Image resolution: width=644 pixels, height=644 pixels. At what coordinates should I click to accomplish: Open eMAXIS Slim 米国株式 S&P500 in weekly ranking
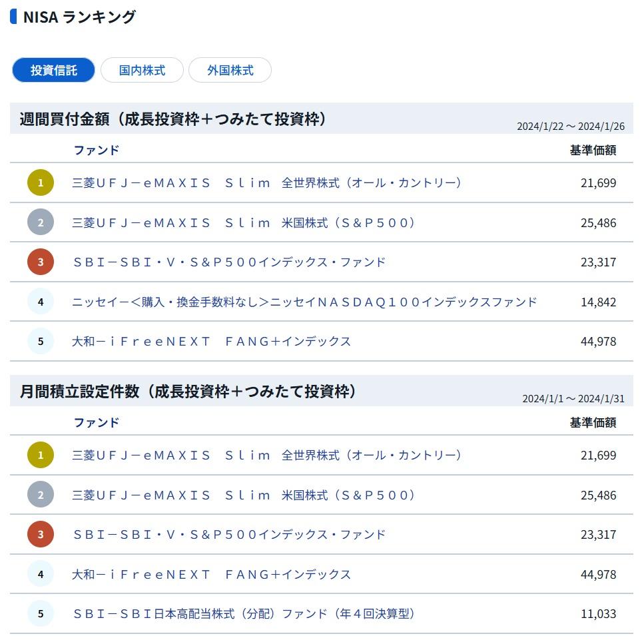tap(244, 222)
